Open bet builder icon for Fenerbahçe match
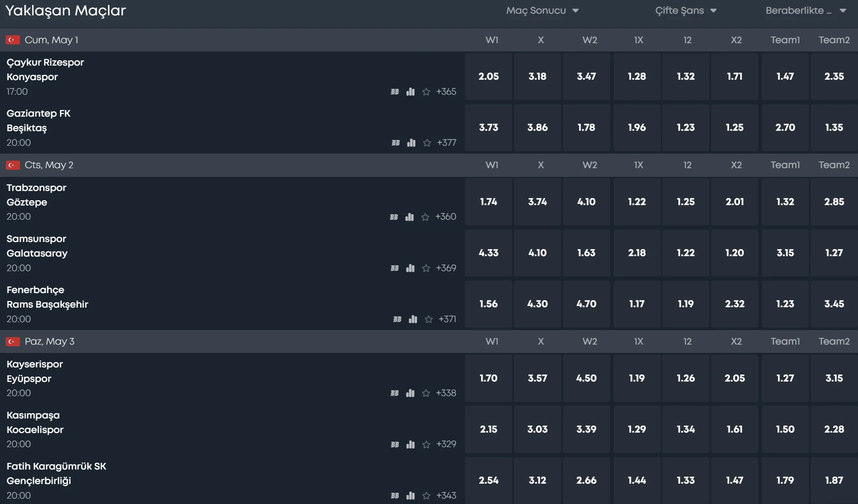The image size is (858, 504). (397, 319)
